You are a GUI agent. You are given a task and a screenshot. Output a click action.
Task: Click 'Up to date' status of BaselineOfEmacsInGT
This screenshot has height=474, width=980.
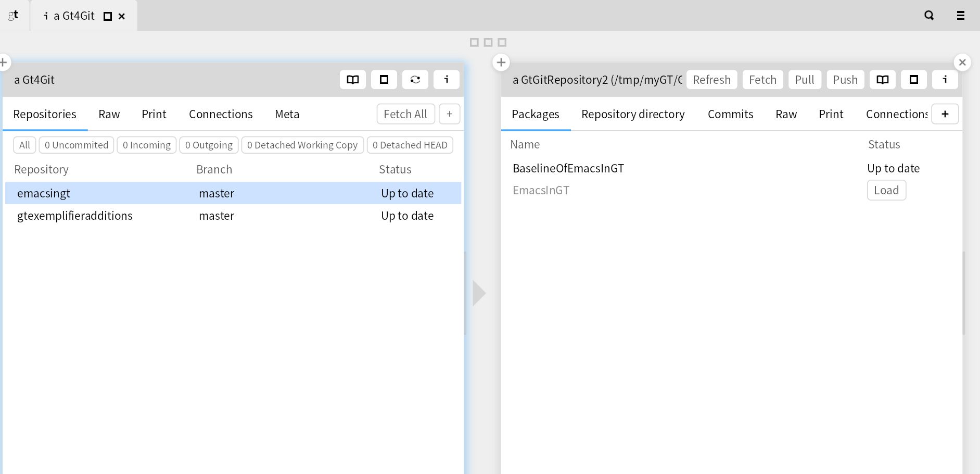(x=894, y=168)
